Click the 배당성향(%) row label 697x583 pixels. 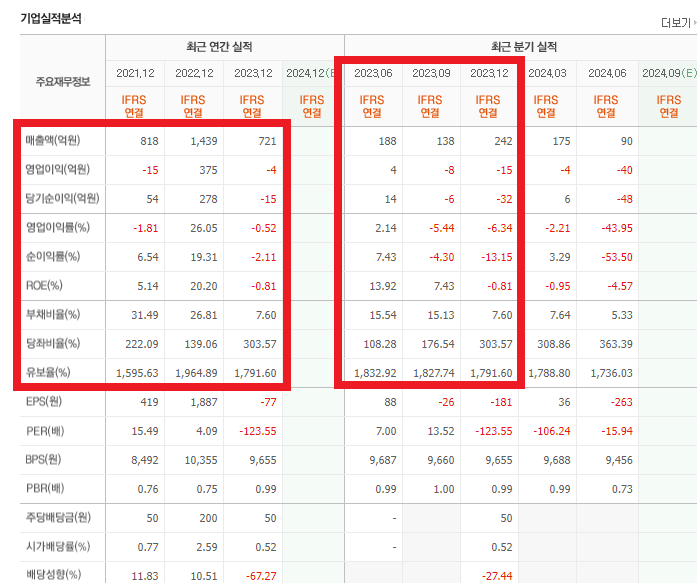53,575
